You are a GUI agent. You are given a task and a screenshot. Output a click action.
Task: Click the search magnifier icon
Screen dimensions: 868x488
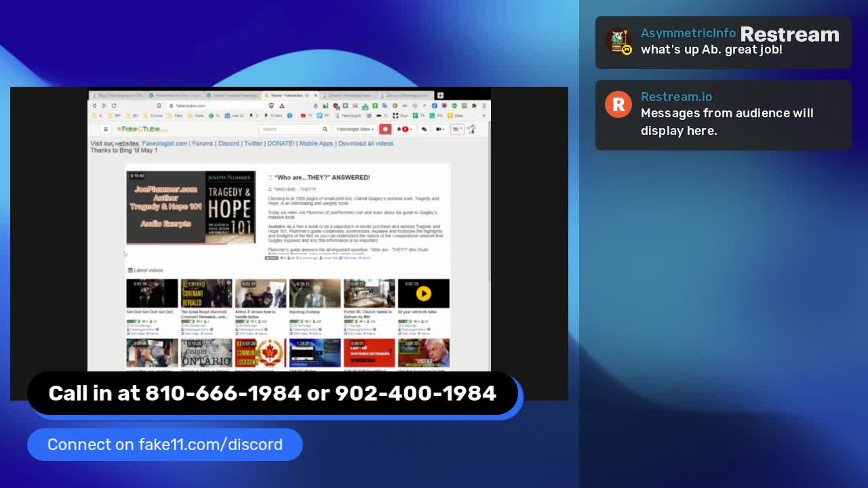325,129
